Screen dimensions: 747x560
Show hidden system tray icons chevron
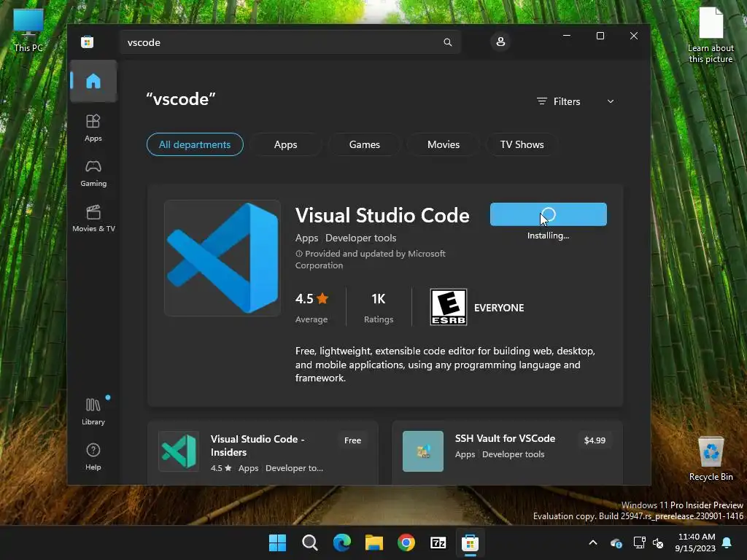tap(593, 542)
